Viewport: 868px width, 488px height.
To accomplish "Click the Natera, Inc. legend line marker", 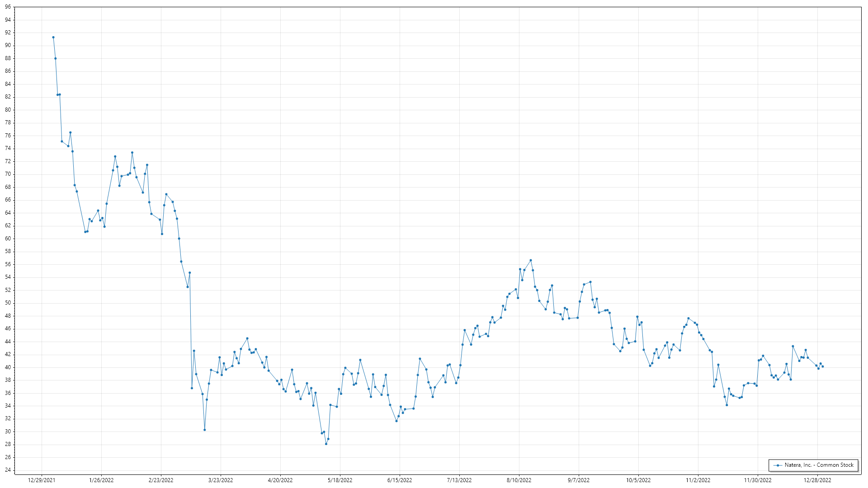I will (778, 465).
